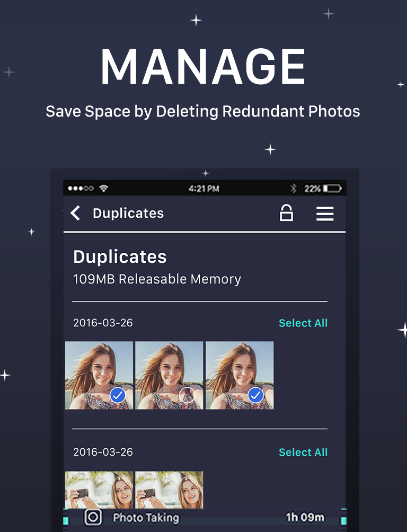
Task: Tap the first '2016-03-26' date label
Action: tap(103, 323)
